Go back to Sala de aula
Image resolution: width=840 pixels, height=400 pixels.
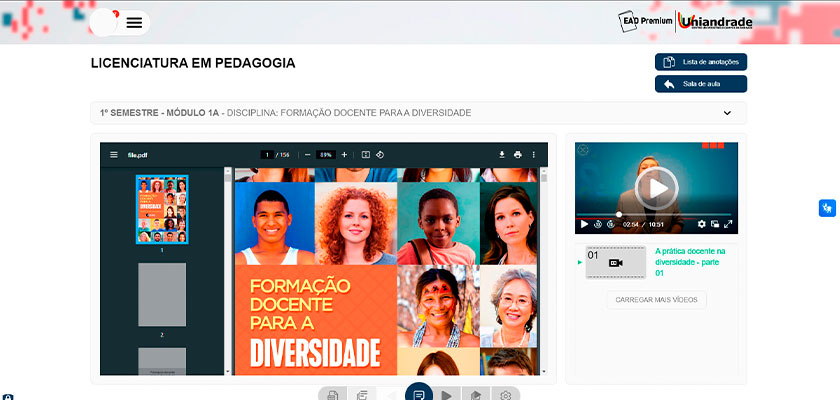pos(701,84)
